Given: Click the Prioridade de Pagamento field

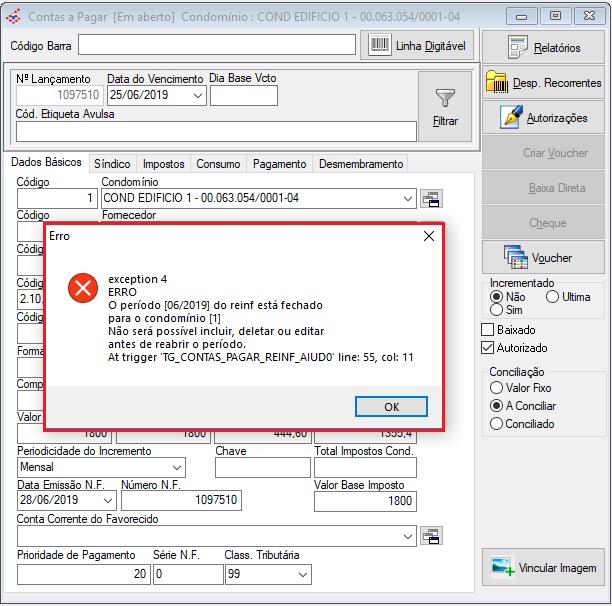Looking at the screenshot, I should point(84,574).
